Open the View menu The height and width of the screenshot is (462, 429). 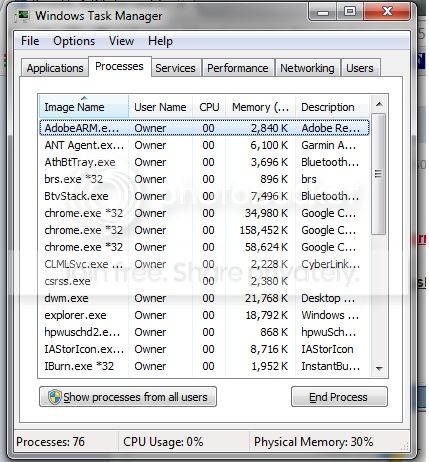[121, 41]
